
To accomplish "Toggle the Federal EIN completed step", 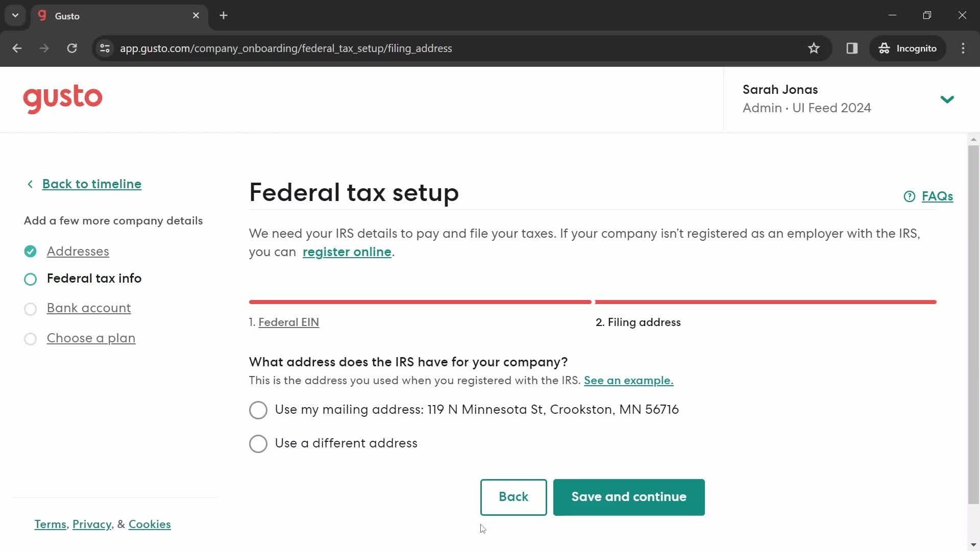I will (288, 322).
